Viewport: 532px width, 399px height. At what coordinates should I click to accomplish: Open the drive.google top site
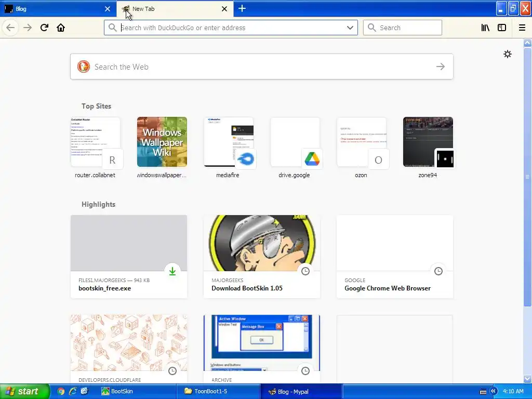pyautogui.click(x=295, y=148)
